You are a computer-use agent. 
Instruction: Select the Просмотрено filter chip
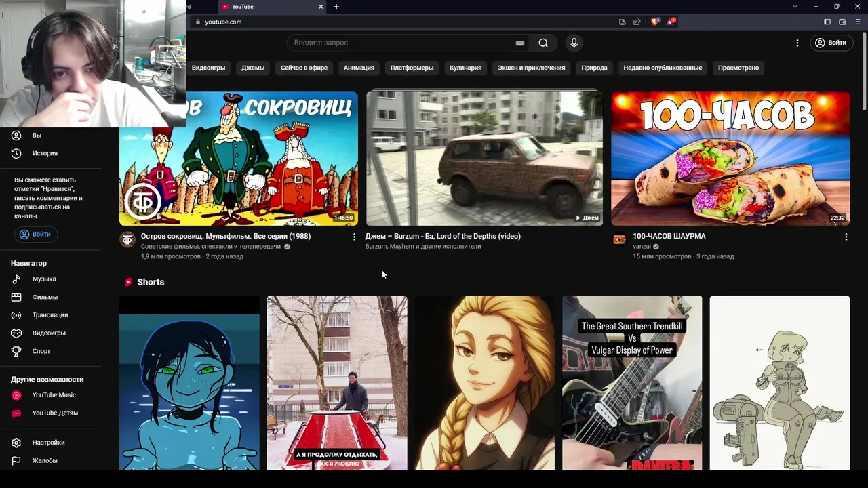(738, 68)
